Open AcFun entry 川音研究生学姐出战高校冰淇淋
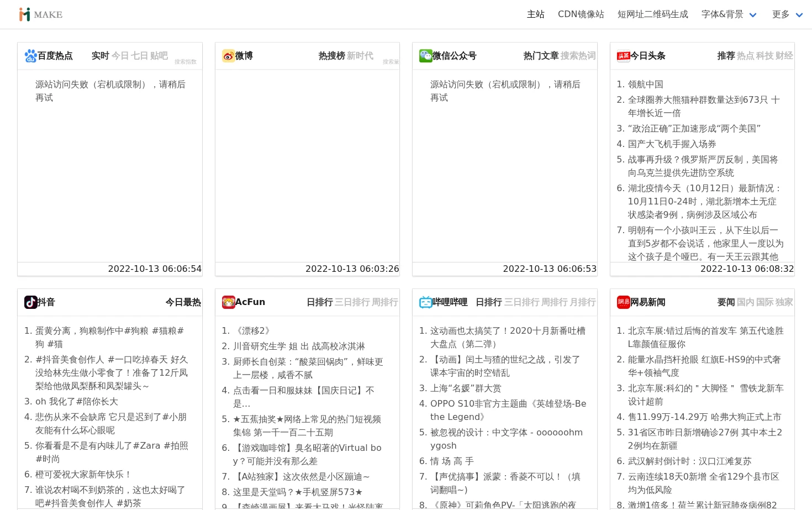The image size is (812, 510). [x=299, y=346]
